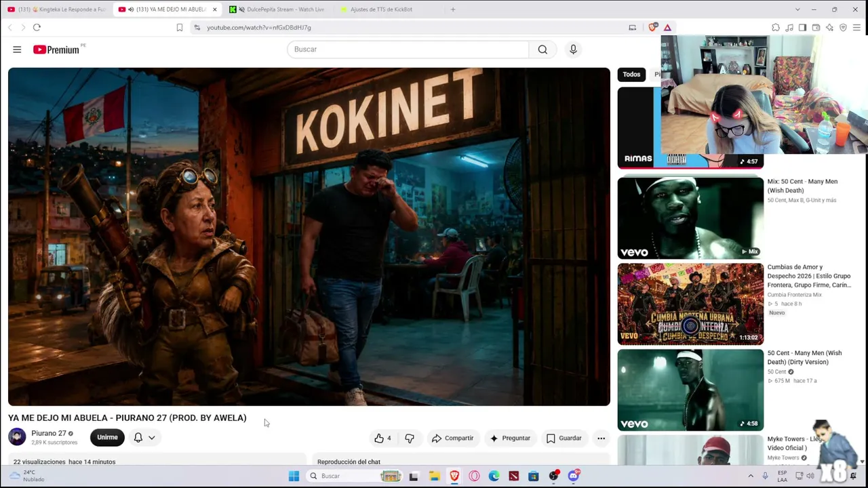
Task: Open Brave Wallet icon
Action: (x=816, y=28)
